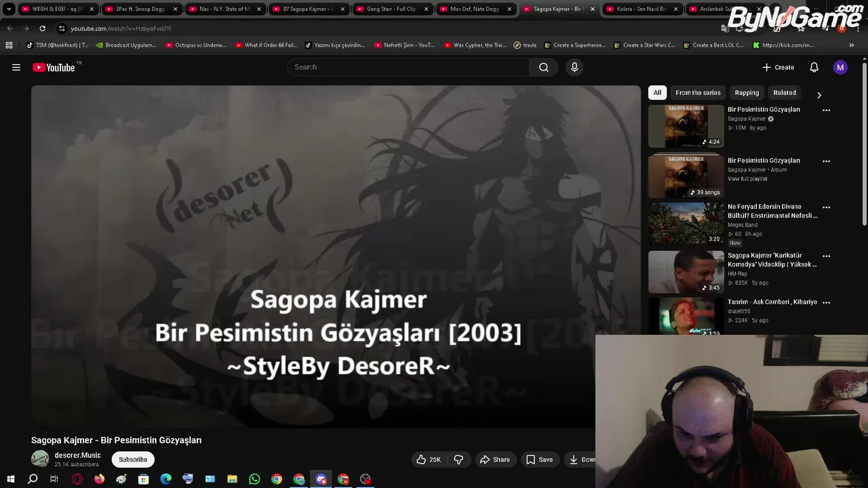The width and height of the screenshot is (868, 488).
Task: Open YouTube notifications bell
Action: 814,67
